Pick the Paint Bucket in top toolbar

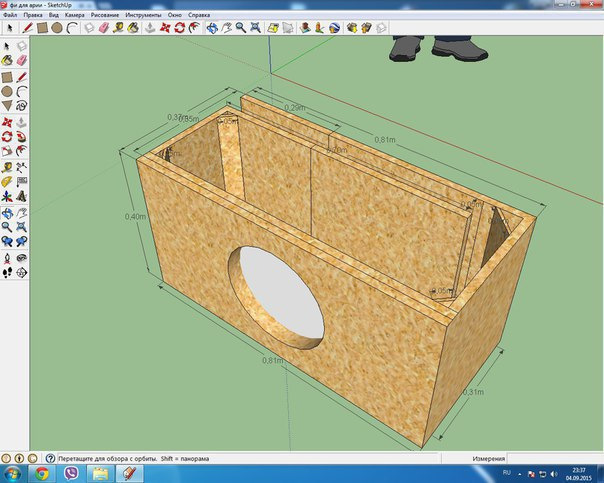[x=133, y=28]
